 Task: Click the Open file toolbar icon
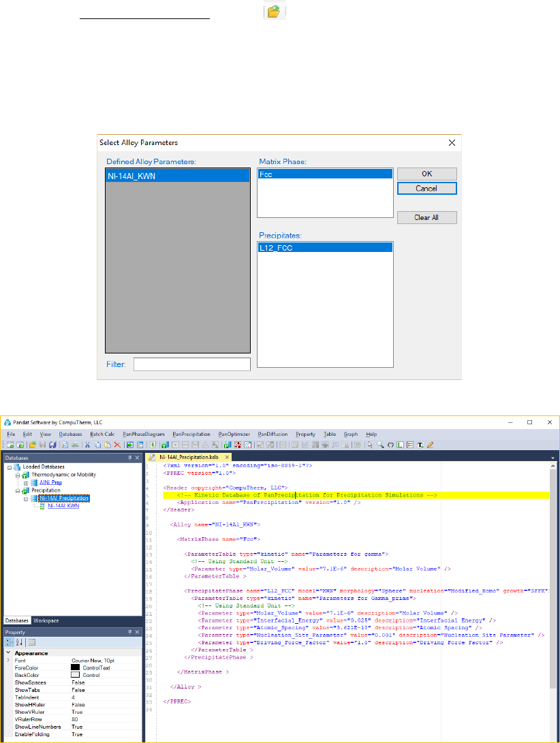[x=32, y=445]
